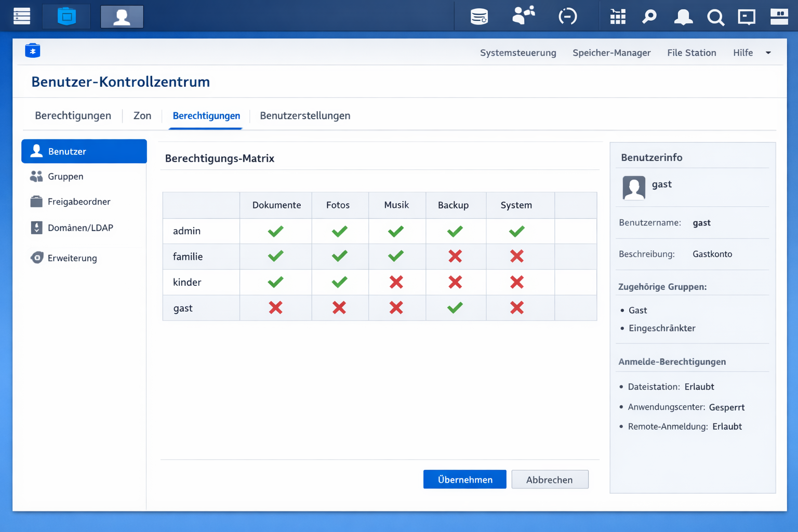Open Domänen/LDAP settings in sidebar

tap(79, 228)
